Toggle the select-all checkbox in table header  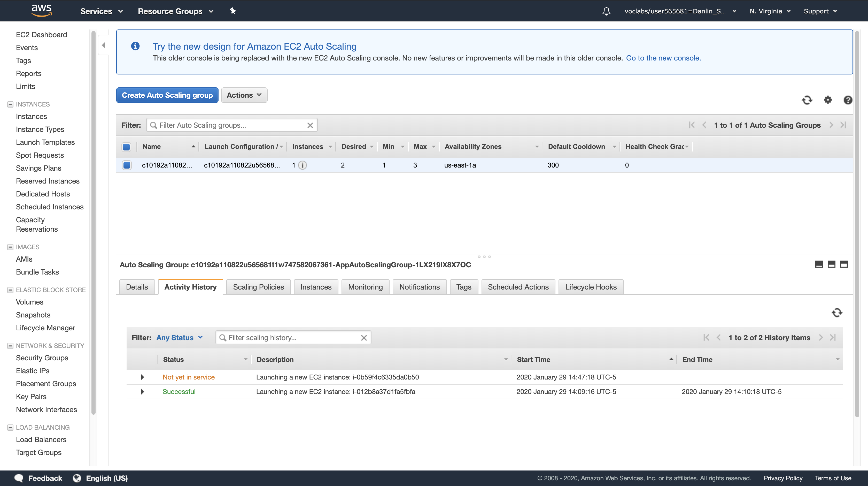(x=126, y=147)
